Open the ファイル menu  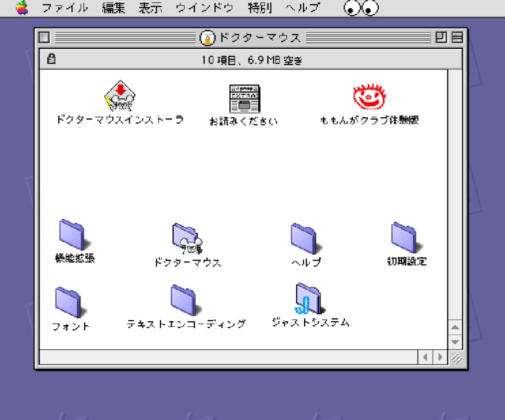click(x=65, y=8)
